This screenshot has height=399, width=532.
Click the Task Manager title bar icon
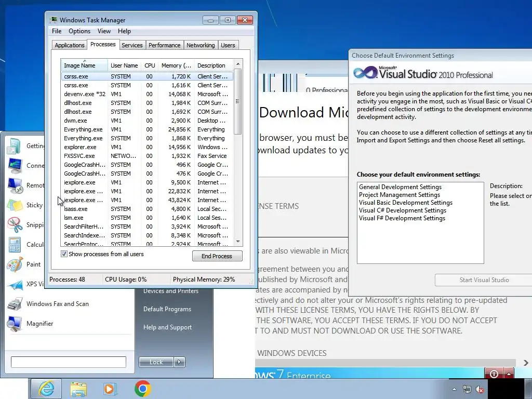(54, 20)
